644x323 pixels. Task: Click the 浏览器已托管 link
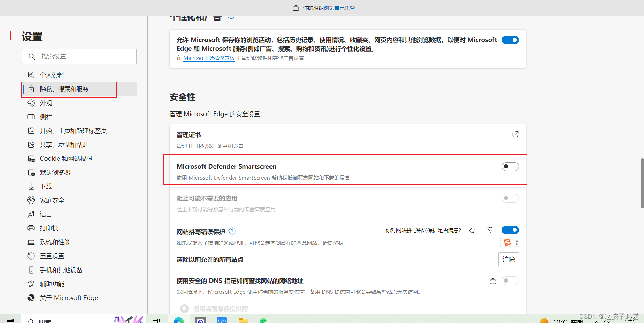339,8
